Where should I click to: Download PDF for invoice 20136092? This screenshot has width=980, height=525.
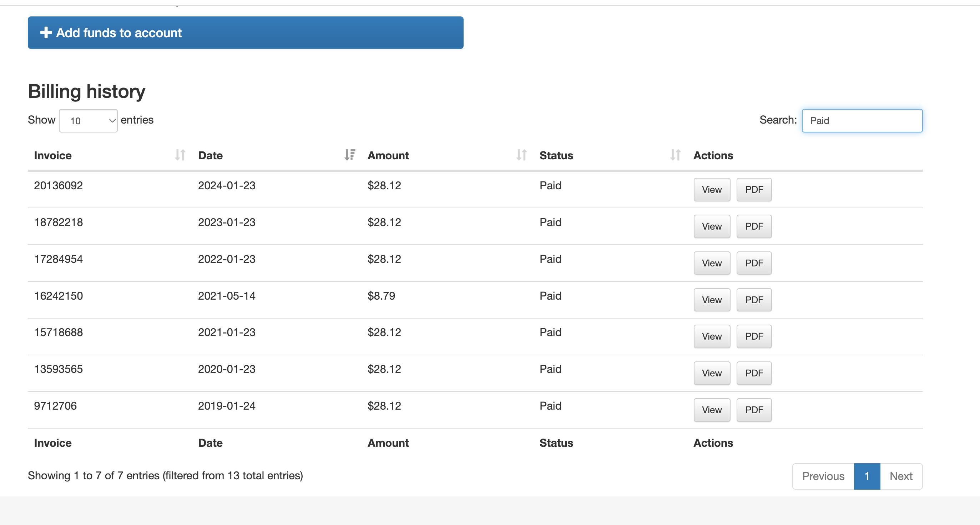(754, 190)
